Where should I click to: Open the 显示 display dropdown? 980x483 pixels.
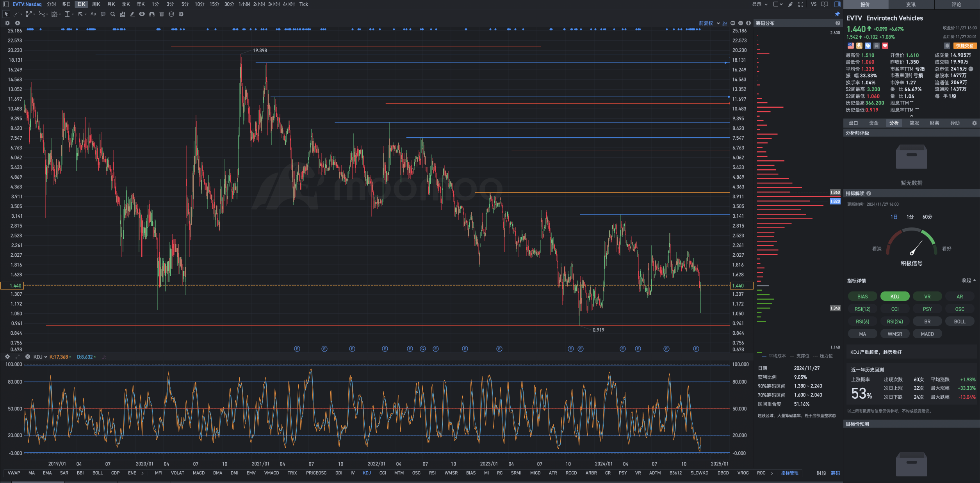[x=760, y=4]
